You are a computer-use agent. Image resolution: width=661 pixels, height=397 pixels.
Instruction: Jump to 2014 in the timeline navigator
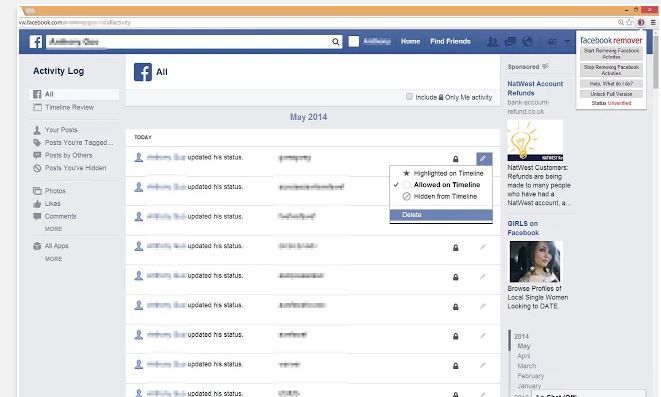point(521,336)
